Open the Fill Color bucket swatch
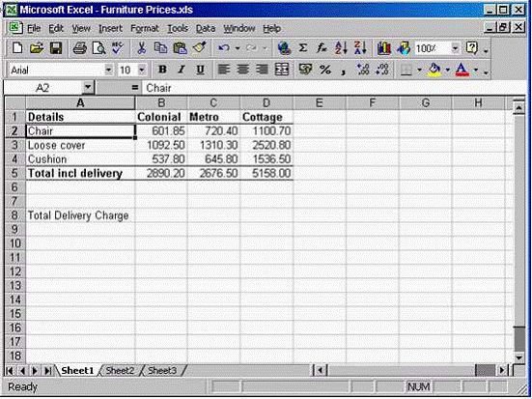The image size is (532, 399). (x=434, y=70)
